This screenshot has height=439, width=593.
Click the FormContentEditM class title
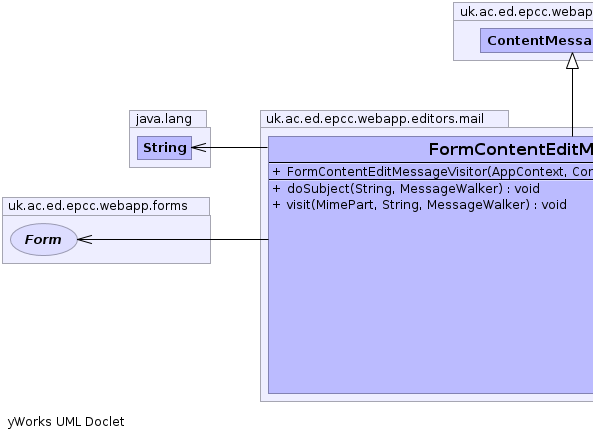[x=511, y=149]
